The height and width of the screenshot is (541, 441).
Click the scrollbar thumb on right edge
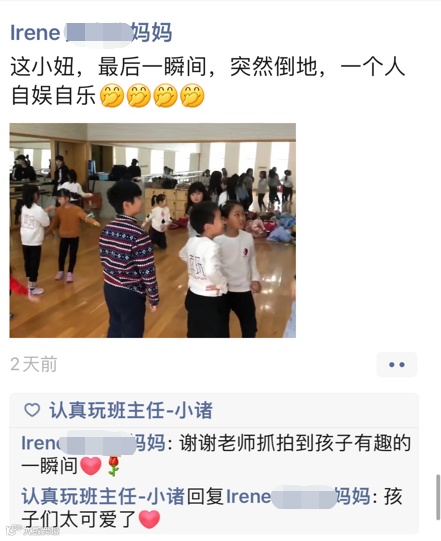[438, 496]
